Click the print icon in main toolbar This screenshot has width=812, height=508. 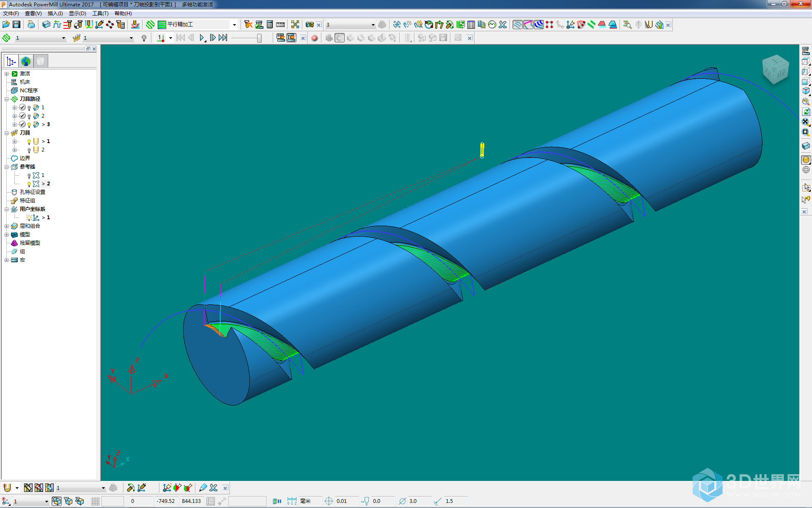tap(31, 25)
